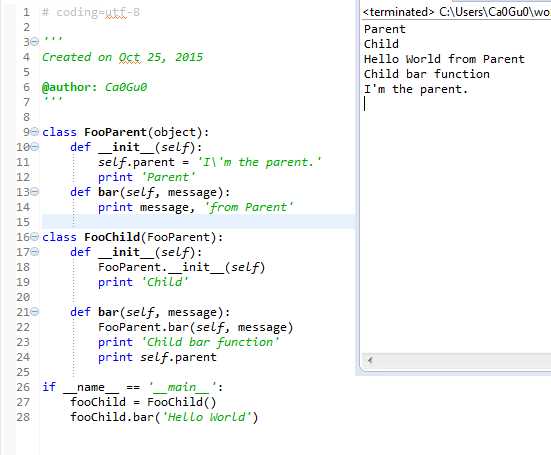Collapse FooParent bar method fold at line 13

pyautogui.click(x=34, y=192)
